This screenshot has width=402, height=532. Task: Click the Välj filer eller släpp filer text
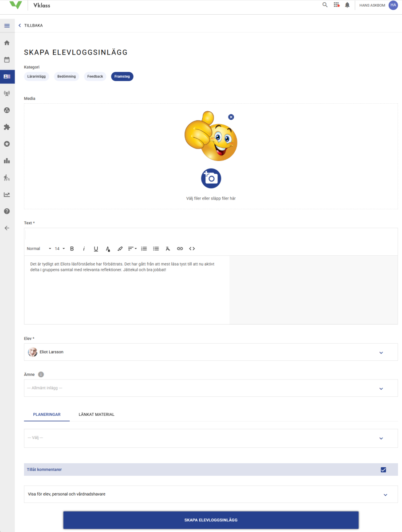point(211,198)
